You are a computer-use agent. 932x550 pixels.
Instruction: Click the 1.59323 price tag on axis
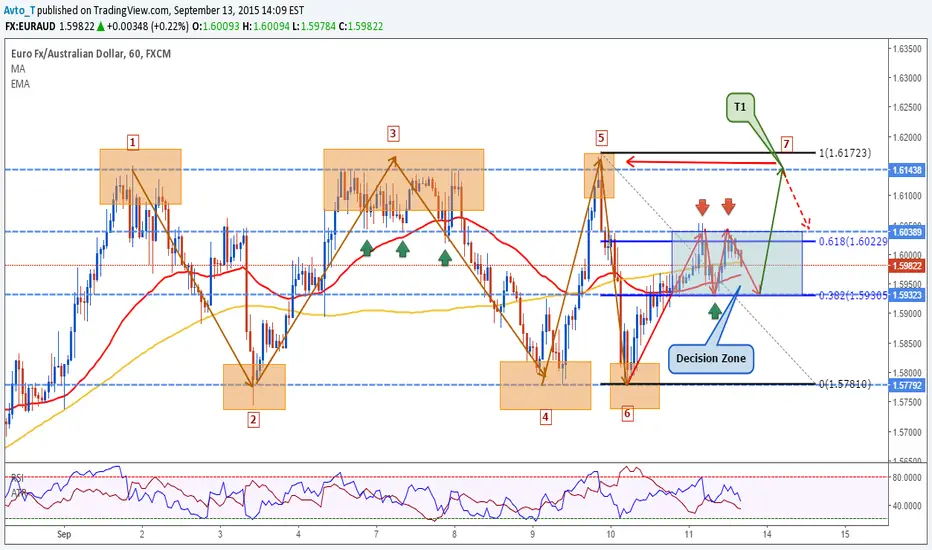point(906,295)
